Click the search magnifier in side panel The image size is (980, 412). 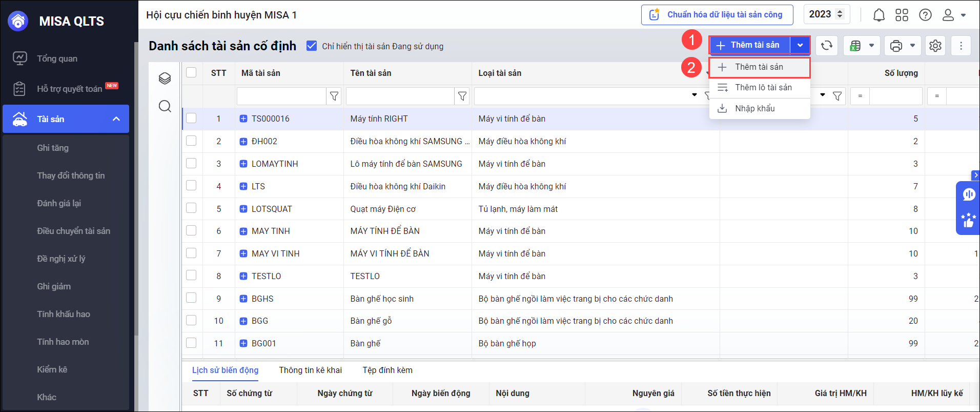pos(165,106)
